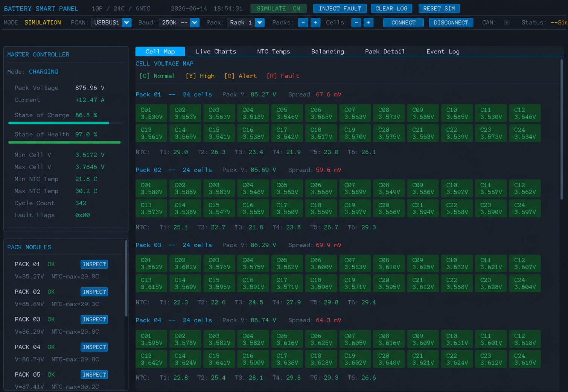Click Pack 02 NTC T6 value 29.3
The width and height of the screenshot is (568, 392).
(368, 227)
